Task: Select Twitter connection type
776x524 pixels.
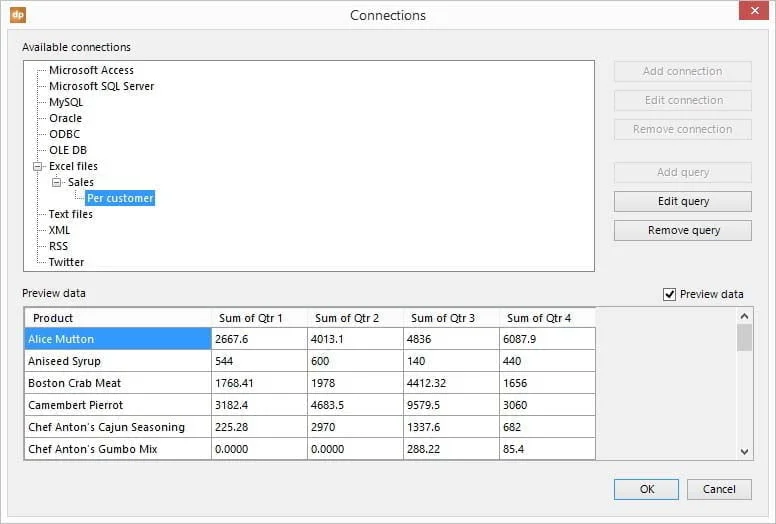Action: point(66,262)
